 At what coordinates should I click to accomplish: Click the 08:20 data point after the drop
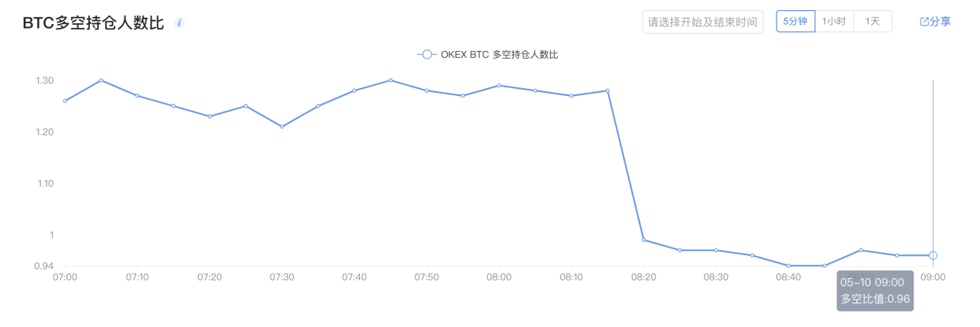(x=644, y=240)
